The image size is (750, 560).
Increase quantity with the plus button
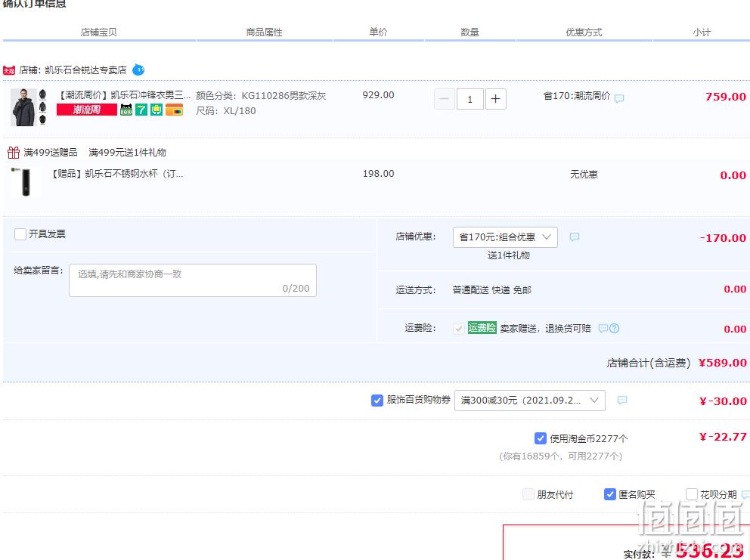(x=495, y=99)
